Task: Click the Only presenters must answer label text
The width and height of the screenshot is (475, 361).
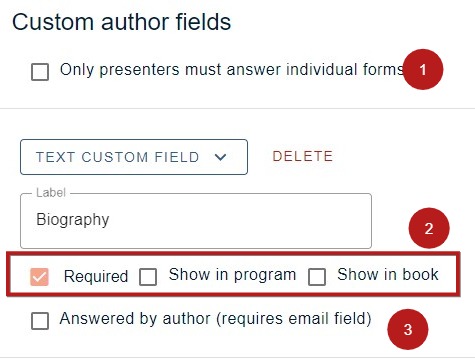Action: point(232,70)
